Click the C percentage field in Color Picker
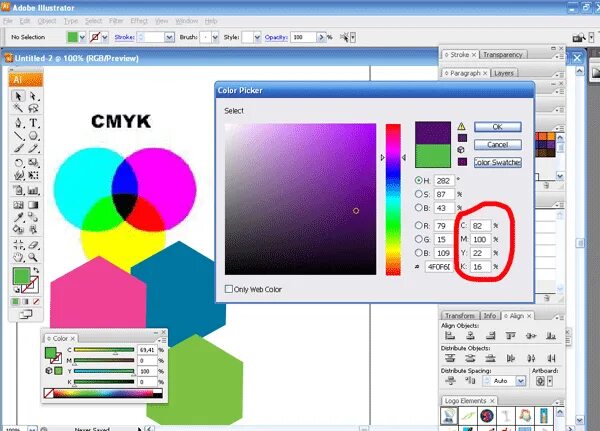Screen dimensions: 600x431 click(x=480, y=226)
